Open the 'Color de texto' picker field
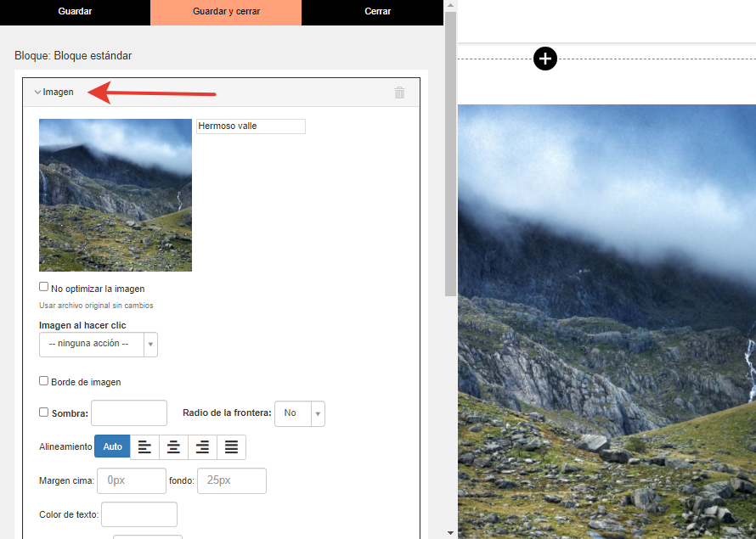This screenshot has height=539, width=756. (139, 514)
